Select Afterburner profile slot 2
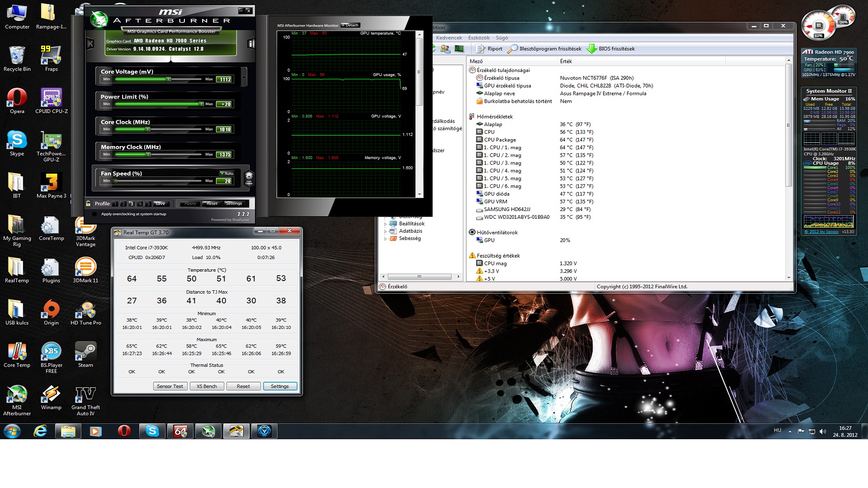 click(123, 204)
